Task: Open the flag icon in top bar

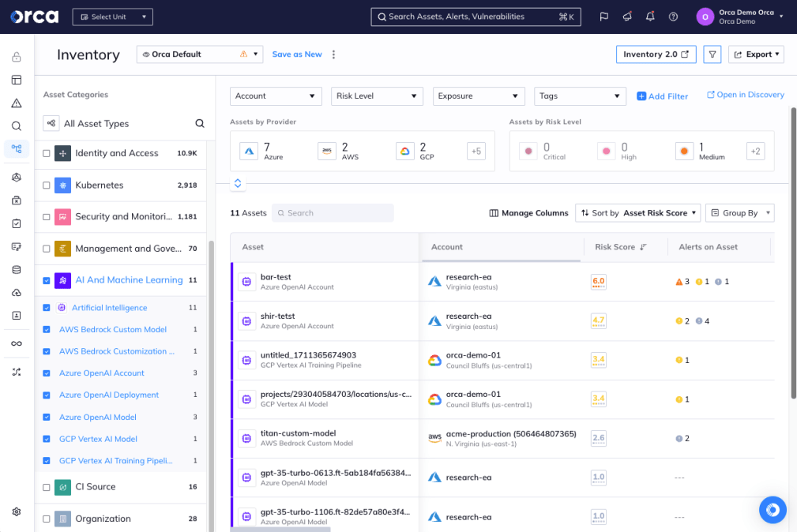Action: (x=603, y=17)
